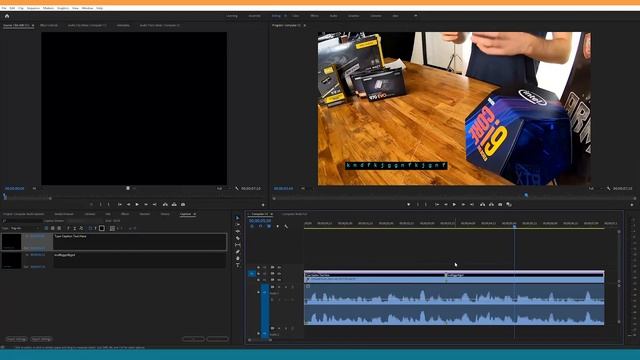The height and width of the screenshot is (360, 640).
Task: Toggle sync lock on second video track
Action: tap(272, 274)
